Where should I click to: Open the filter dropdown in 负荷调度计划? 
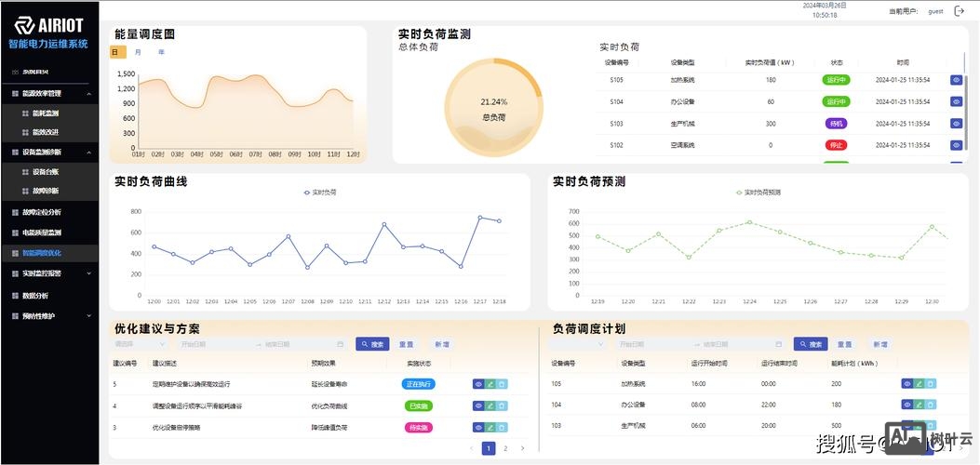(x=577, y=344)
